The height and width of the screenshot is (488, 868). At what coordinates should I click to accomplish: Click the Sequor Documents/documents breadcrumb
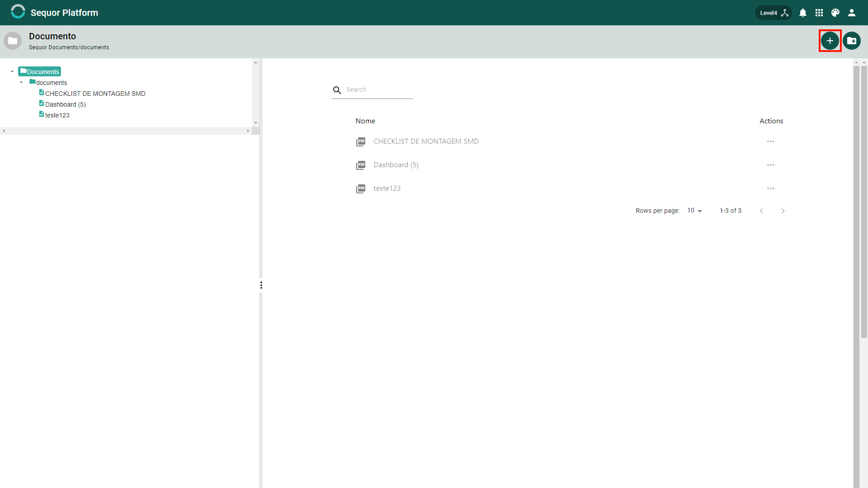coord(69,47)
